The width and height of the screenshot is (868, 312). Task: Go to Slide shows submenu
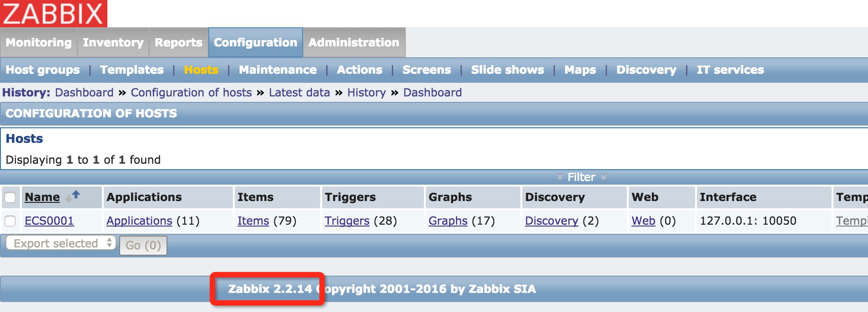[x=508, y=70]
